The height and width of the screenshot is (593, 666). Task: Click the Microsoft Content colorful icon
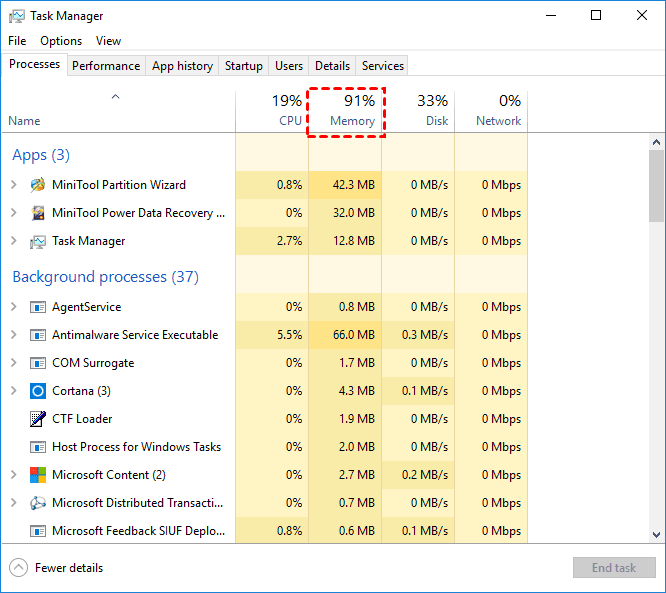pos(38,475)
